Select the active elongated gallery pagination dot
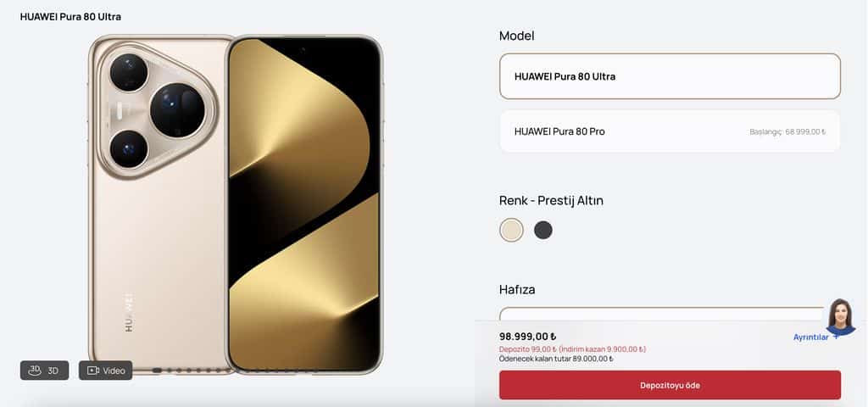The image size is (868, 407). coord(157,370)
